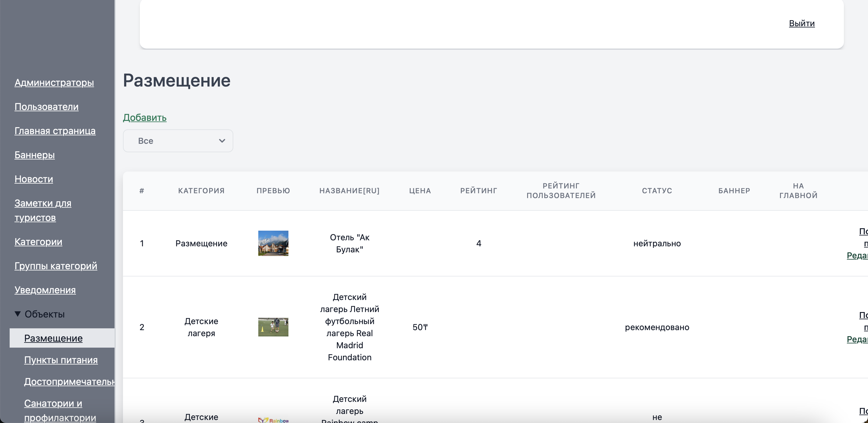
Task: Click the Рейтинг column header
Action: click(479, 191)
